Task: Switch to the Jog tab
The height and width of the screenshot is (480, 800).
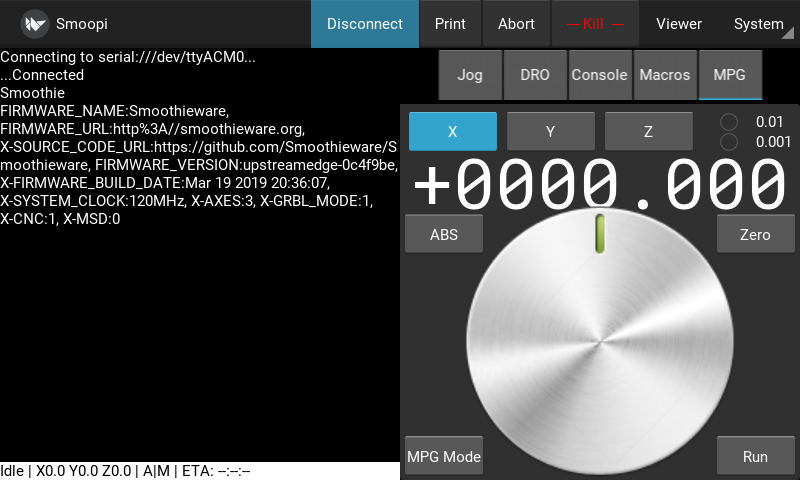Action: coord(470,75)
